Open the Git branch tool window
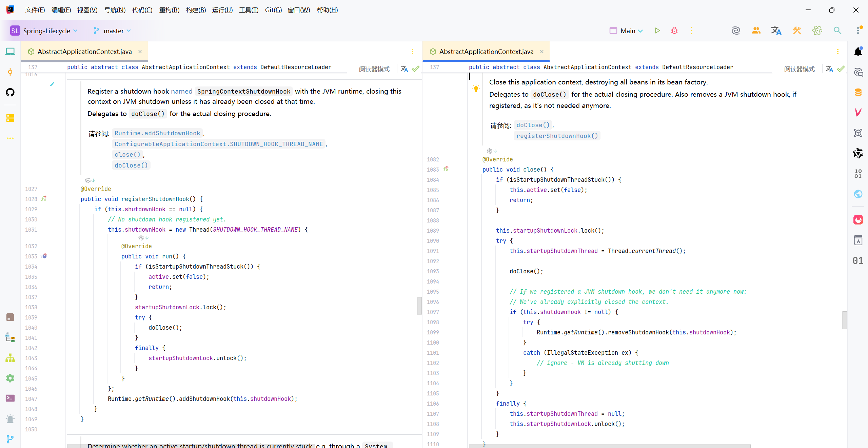The image size is (868, 448). click(x=10, y=439)
